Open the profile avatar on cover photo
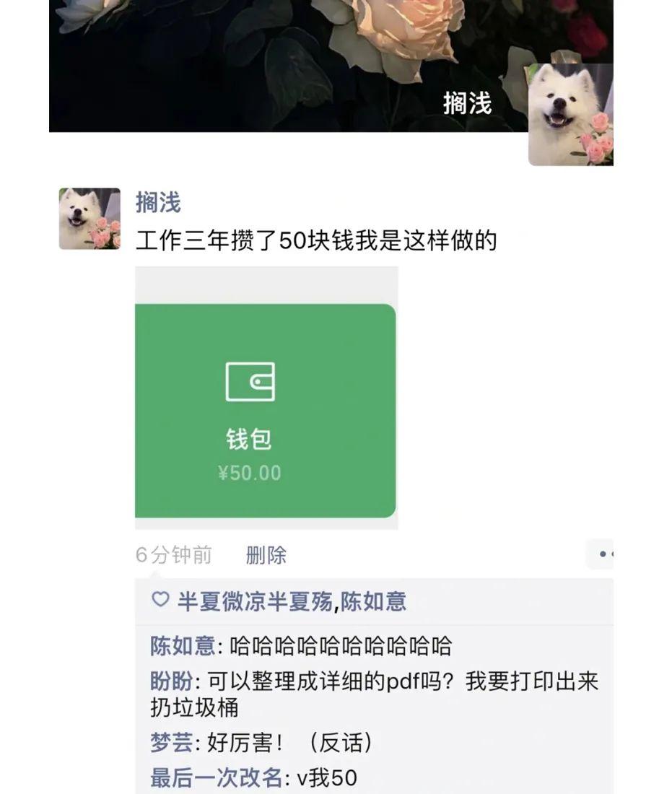672x794 pixels. [571, 115]
